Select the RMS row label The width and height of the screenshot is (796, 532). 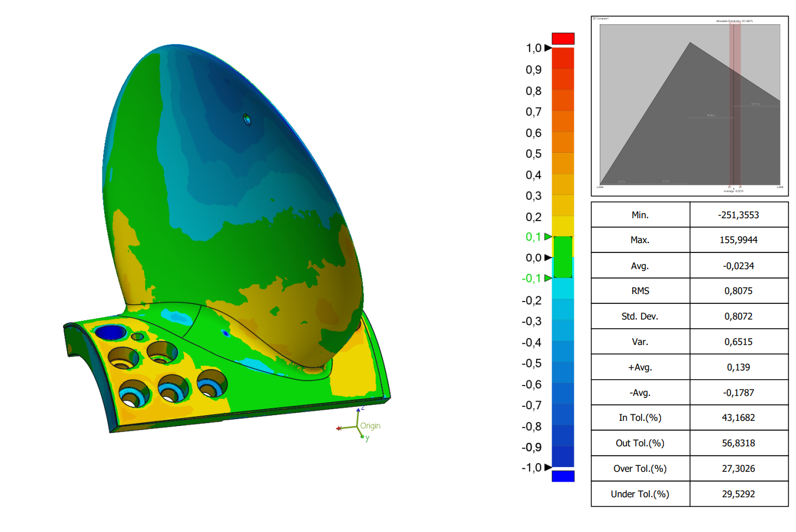[x=640, y=291]
